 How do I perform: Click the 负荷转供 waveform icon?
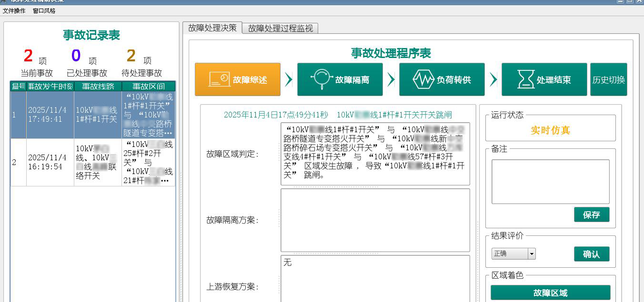(x=423, y=79)
